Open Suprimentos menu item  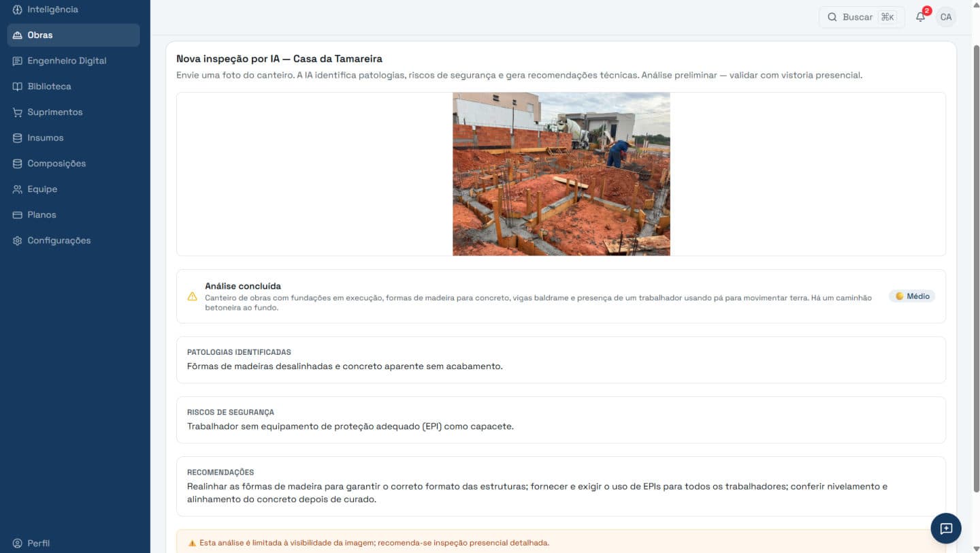[x=73, y=112]
